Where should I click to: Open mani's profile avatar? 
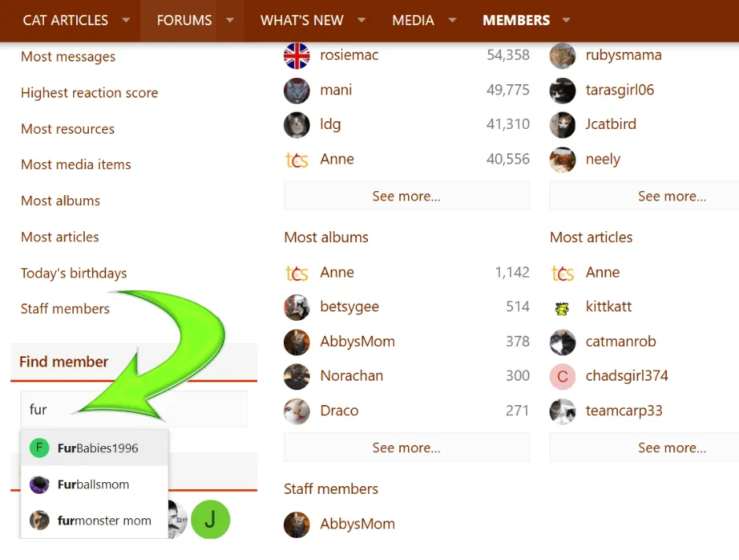pos(296,90)
